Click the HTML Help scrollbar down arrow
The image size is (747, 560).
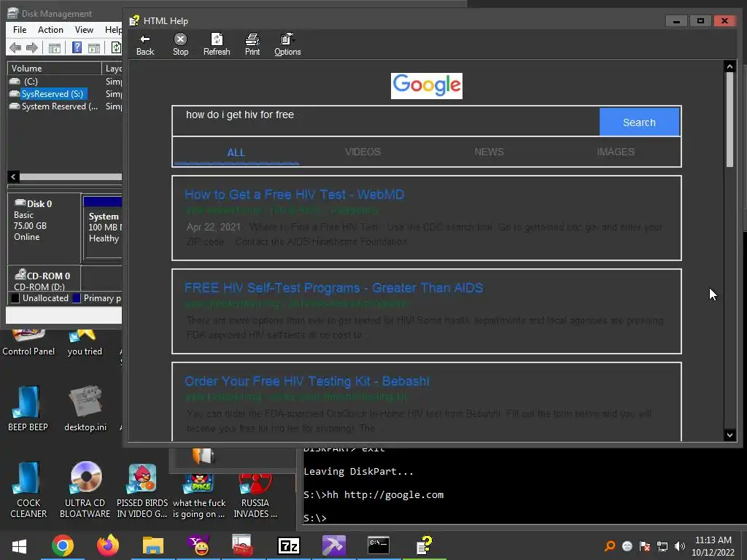click(x=729, y=435)
